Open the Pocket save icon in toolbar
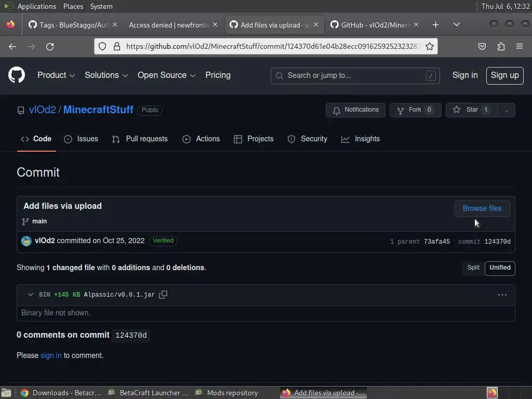 click(482, 46)
